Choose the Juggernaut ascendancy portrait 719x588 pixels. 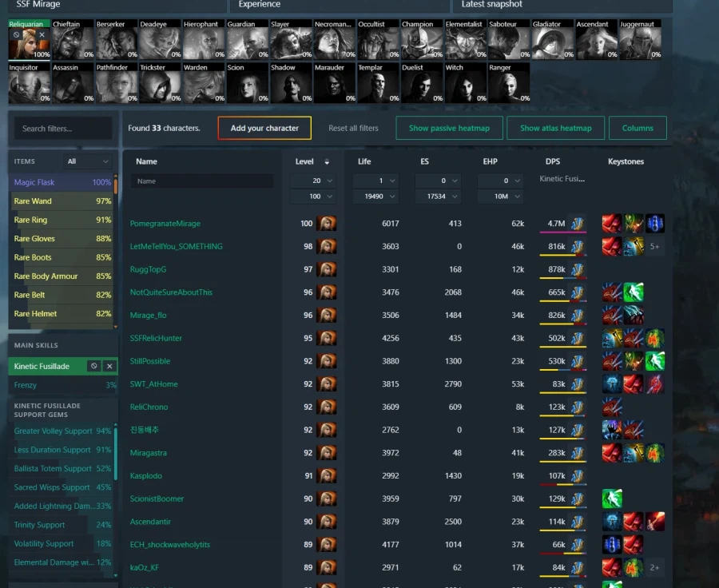[x=639, y=40]
